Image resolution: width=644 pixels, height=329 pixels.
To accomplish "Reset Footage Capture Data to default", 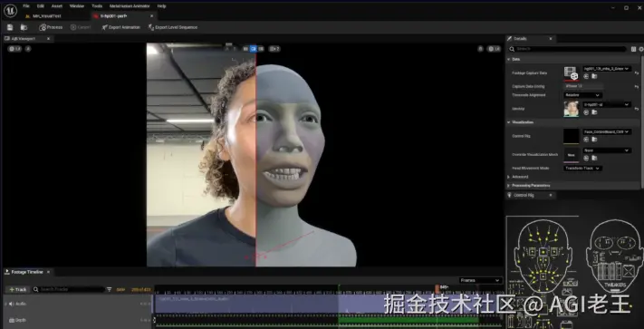I will tap(637, 73).
